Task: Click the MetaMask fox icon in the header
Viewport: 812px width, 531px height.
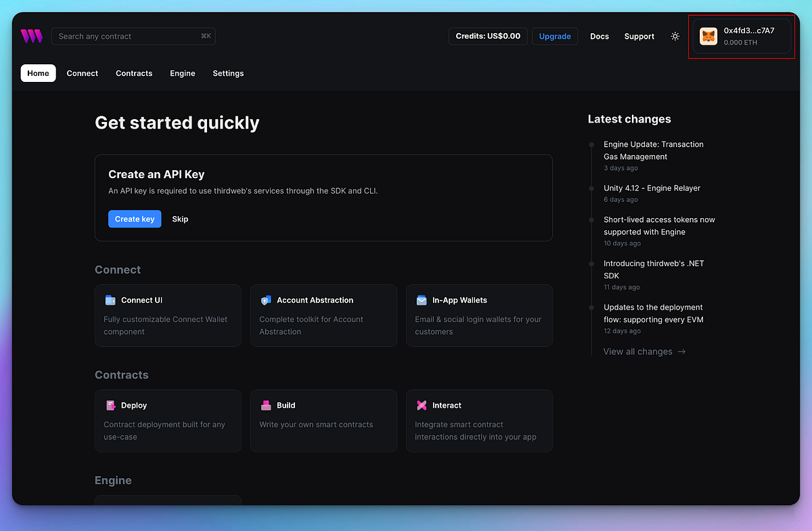Action: tap(708, 37)
